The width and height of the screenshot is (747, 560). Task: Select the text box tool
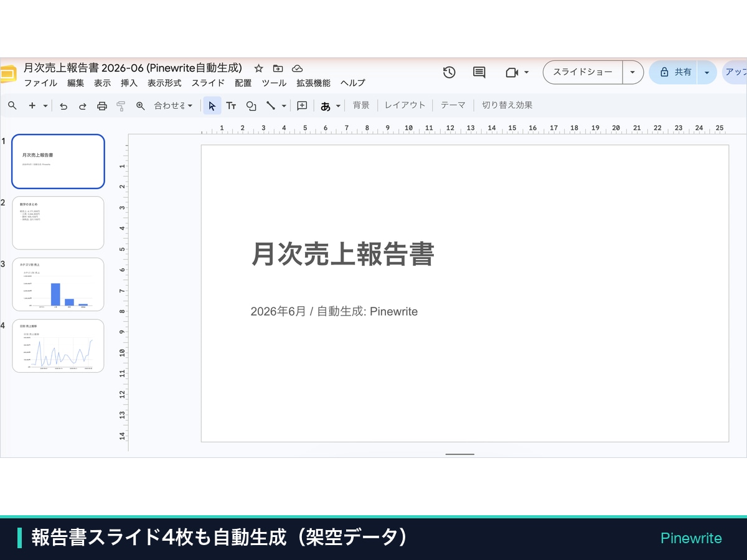(x=232, y=106)
